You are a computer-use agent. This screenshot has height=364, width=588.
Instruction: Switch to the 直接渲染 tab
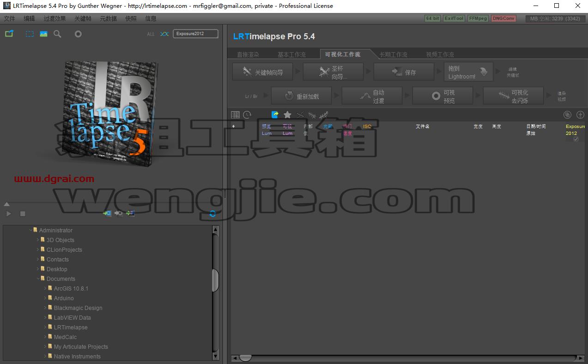point(248,55)
